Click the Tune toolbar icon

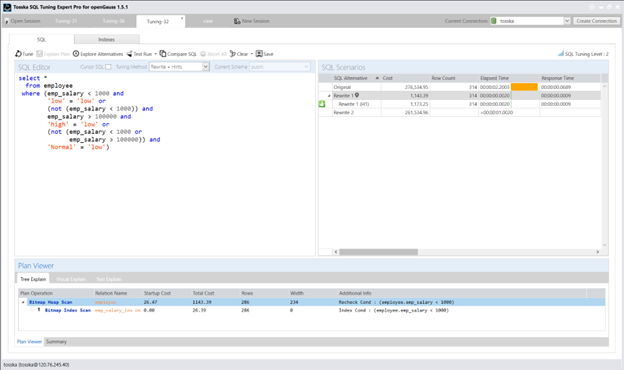click(x=18, y=54)
